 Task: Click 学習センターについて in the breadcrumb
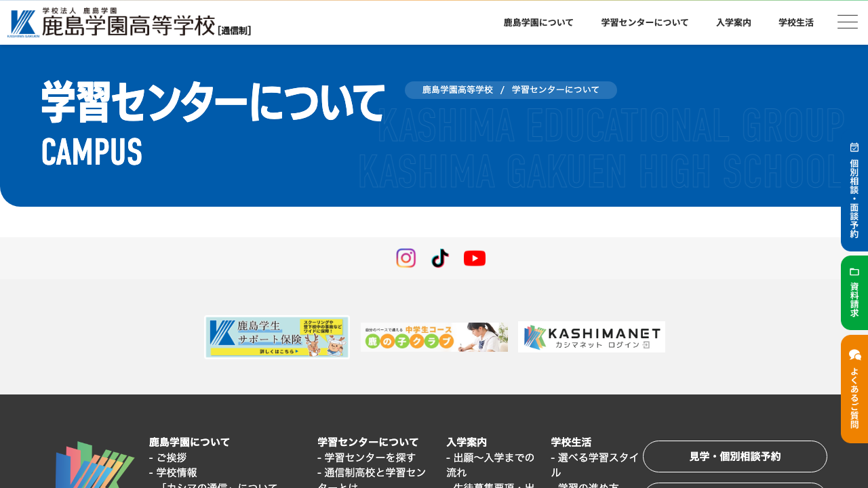(x=556, y=90)
